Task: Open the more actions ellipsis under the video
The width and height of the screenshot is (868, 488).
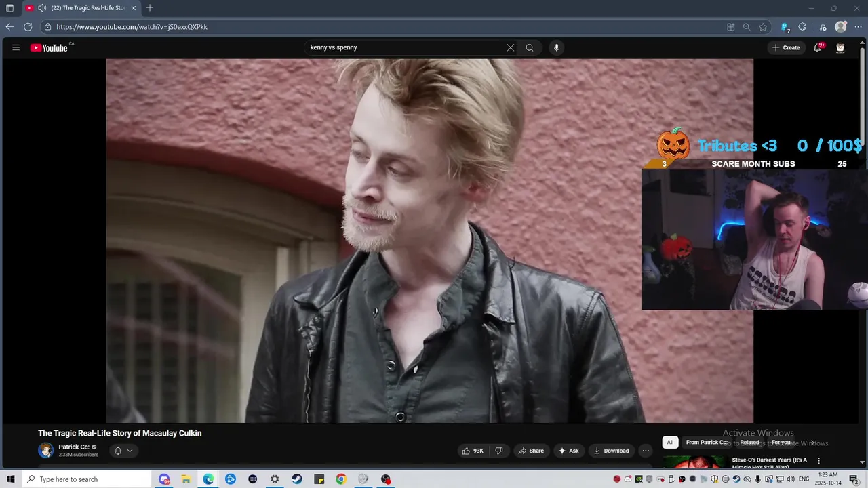Action: [646, 451]
